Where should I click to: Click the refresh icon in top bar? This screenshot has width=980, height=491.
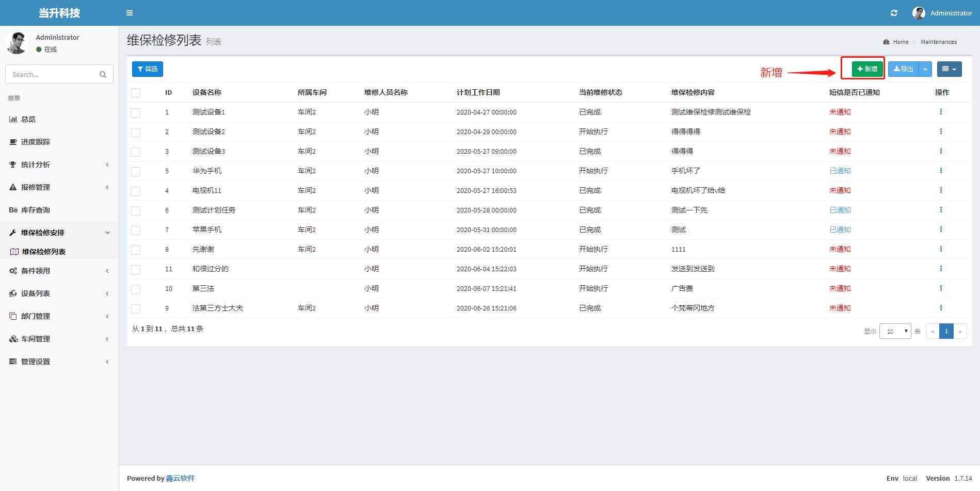coord(894,13)
